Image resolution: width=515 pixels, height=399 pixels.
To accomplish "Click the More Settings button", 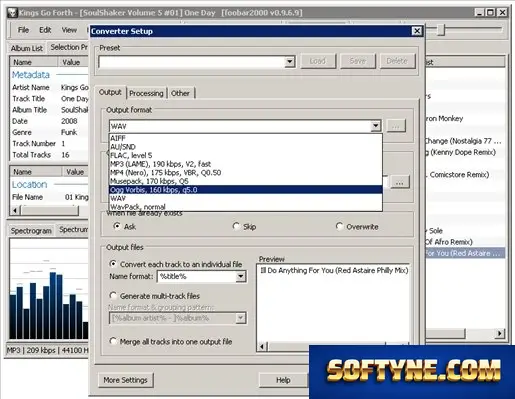I will 126,380.
